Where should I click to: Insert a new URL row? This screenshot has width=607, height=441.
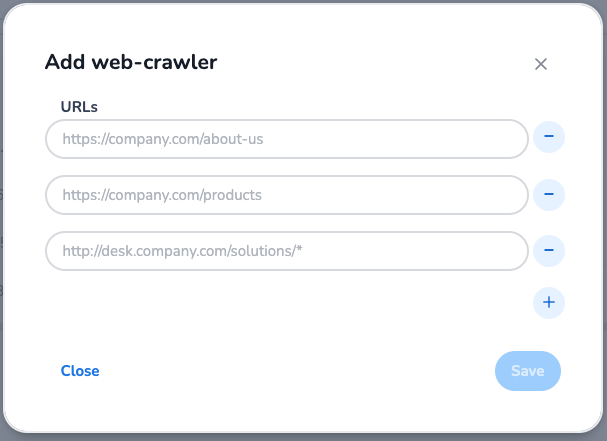tap(549, 302)
